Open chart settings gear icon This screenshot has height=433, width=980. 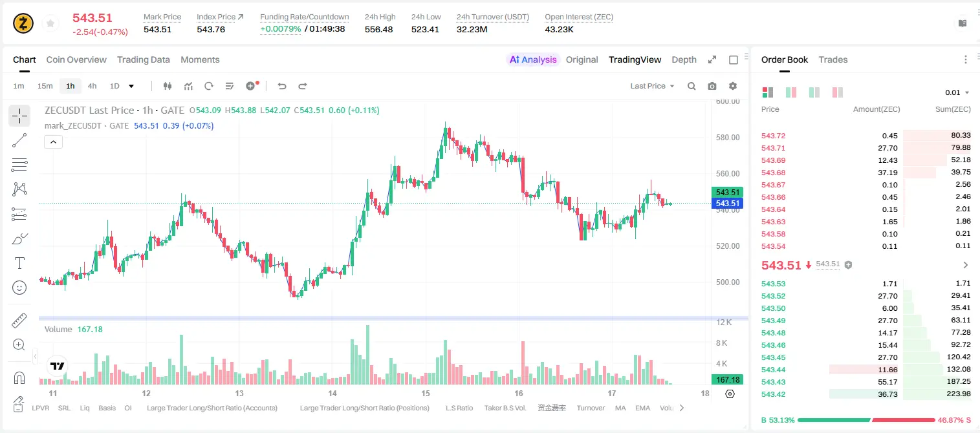[x=733, y=86]
